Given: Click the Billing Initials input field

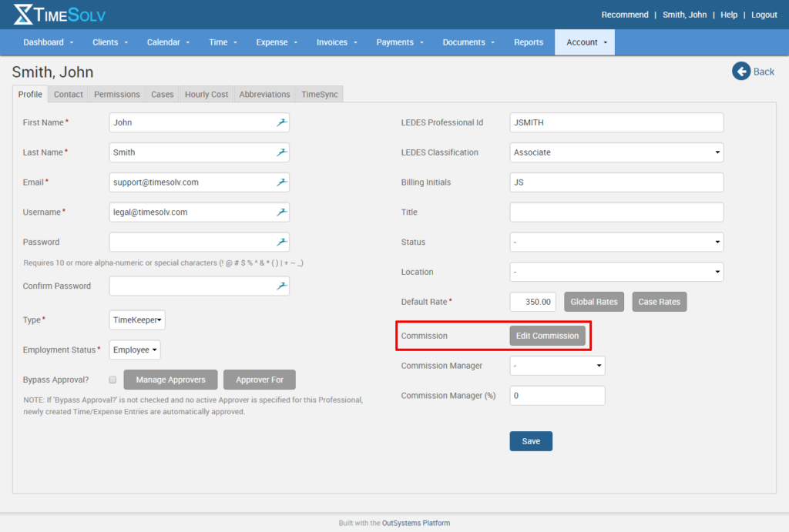Looking at the screenshot, I should click(616, 182).
